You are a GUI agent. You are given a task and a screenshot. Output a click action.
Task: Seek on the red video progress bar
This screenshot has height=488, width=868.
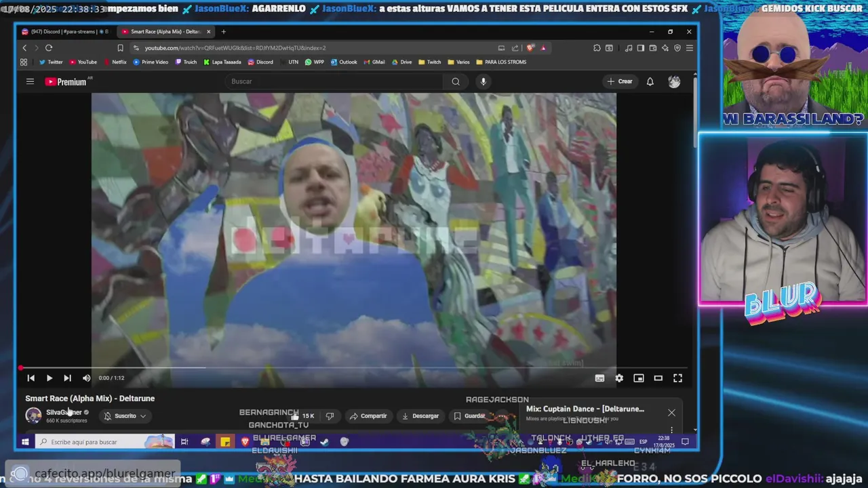[354, 368]
